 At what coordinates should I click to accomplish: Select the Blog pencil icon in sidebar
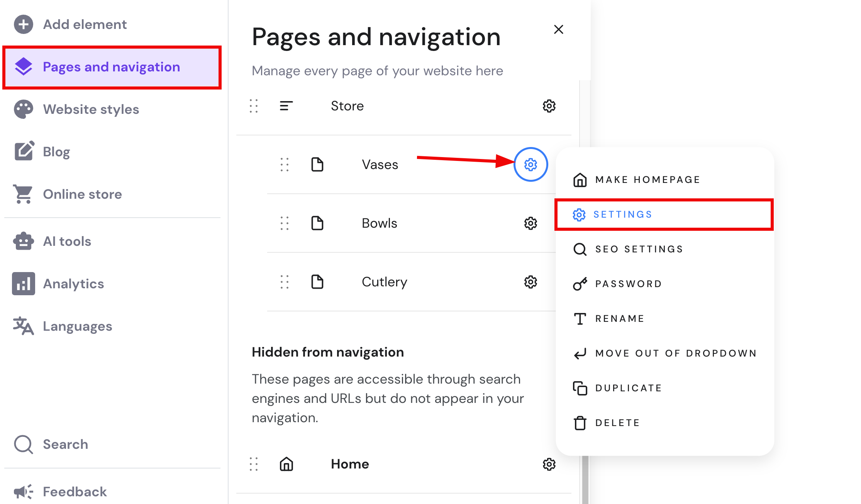23,151
